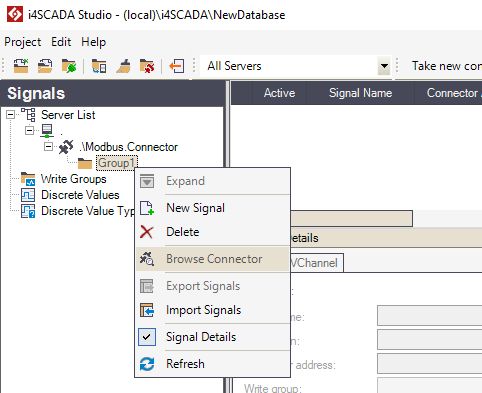Choose Export Signals menu entry
The width and height of the screenshot is (482, 393).
[x=213, y=286]
